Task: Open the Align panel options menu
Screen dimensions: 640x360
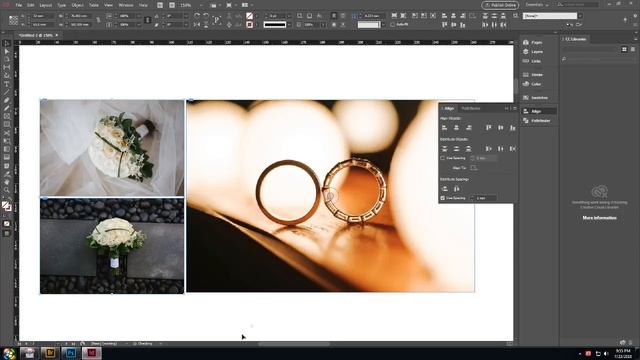Action: (x=514, y=109)
